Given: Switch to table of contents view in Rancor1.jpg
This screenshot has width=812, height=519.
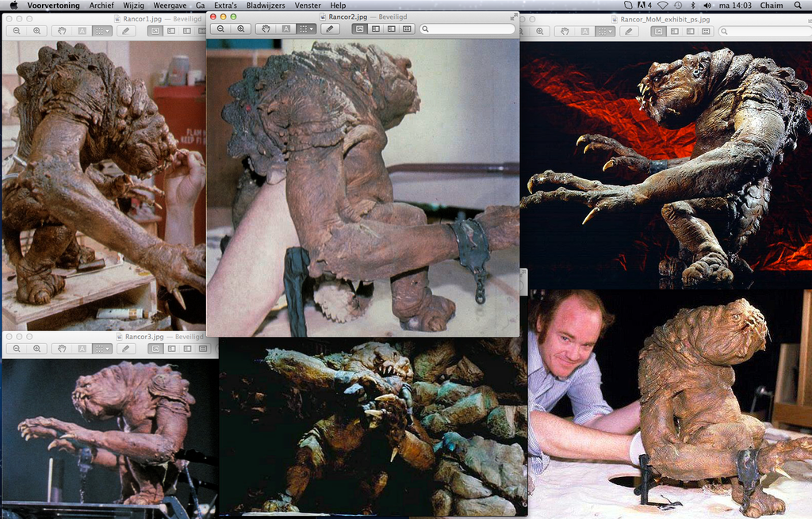Looking at the screenshot, I should (187, 31).
